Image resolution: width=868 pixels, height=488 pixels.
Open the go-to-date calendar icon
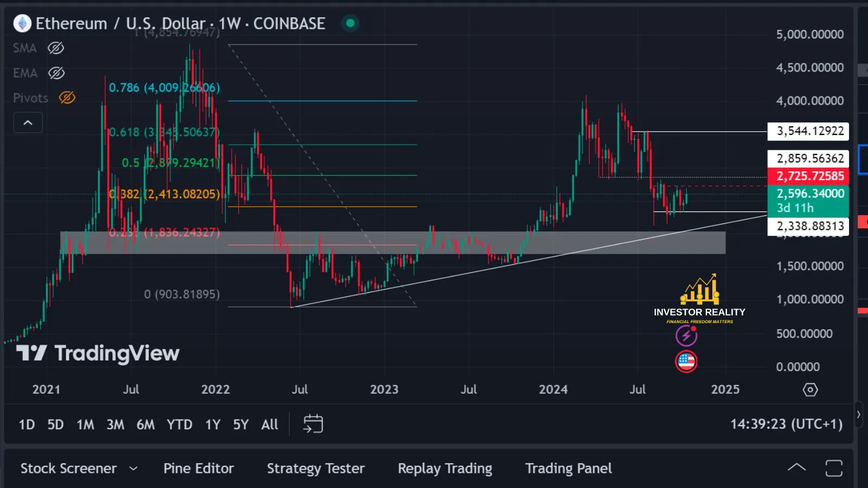(x=314, y=424)
